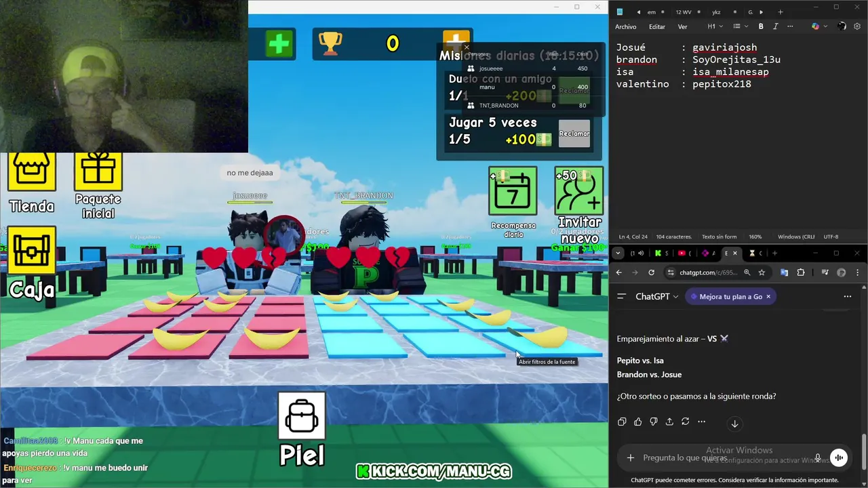Open ChatGPT conversation options three dots
The width and height of the screenshot is (868, 488).
[847, 296]
